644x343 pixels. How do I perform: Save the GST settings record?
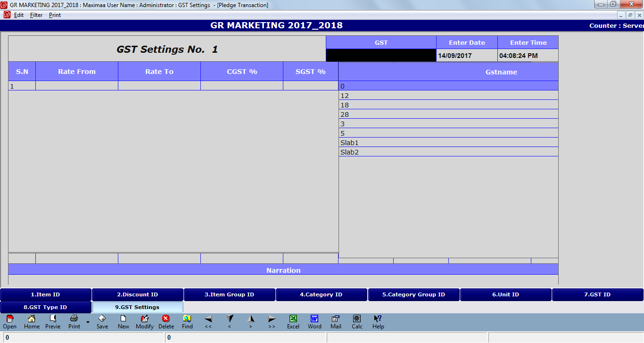pyautogui.click(x=102, y=322)
